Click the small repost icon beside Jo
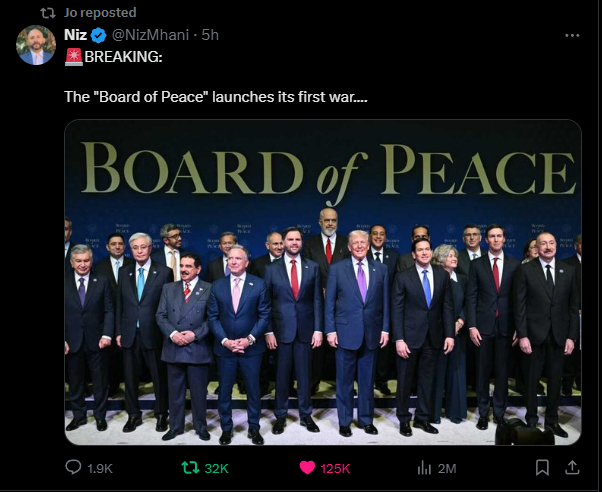Viewport: 602px width, 492px height. (x=46, y=12)
